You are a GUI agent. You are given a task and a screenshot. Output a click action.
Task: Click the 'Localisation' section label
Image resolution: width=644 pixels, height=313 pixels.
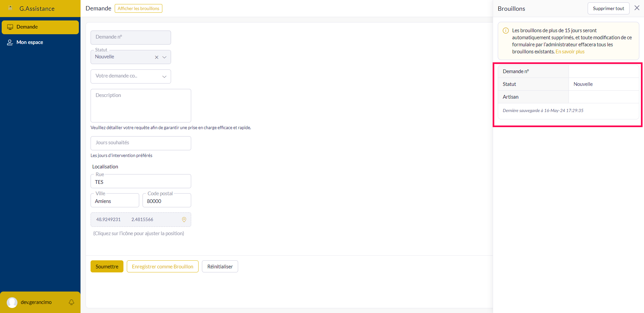(105, 167)
